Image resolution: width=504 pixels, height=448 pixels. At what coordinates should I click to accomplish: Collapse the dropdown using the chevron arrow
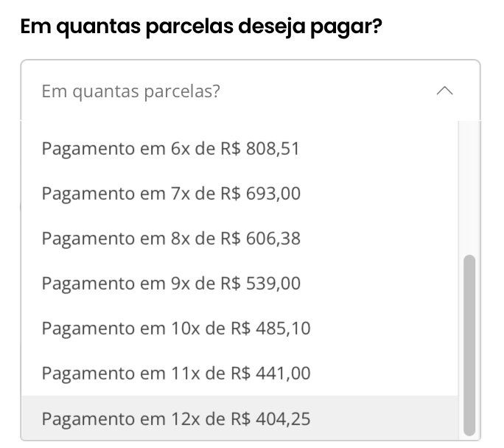coord(444,91)
